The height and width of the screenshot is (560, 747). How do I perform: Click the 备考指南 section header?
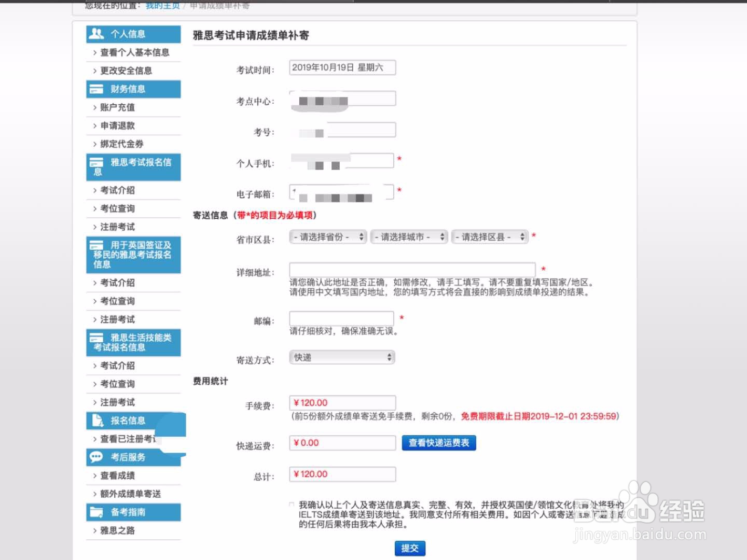(x=133, y=512)
